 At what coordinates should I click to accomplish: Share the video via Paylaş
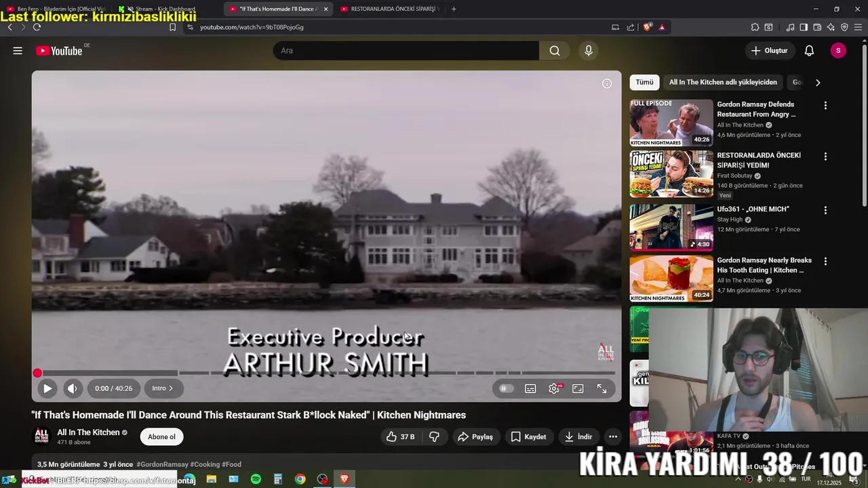(475, 437)
